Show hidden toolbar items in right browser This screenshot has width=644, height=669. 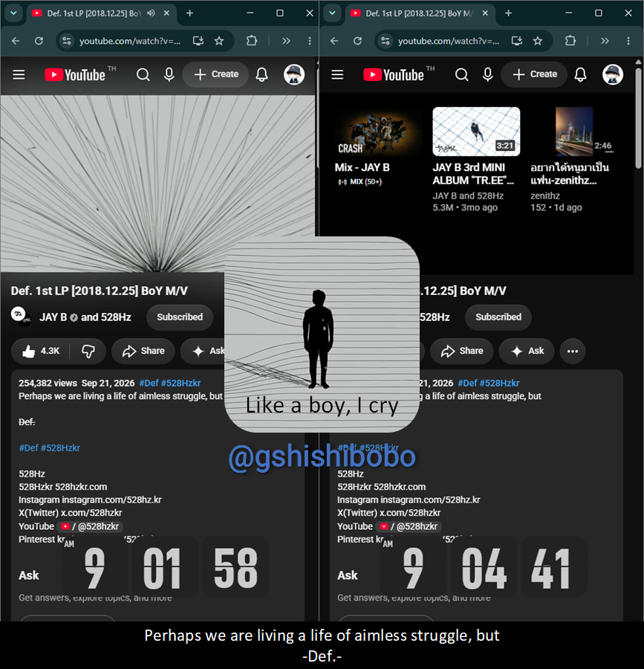click(x=605, y=41)
